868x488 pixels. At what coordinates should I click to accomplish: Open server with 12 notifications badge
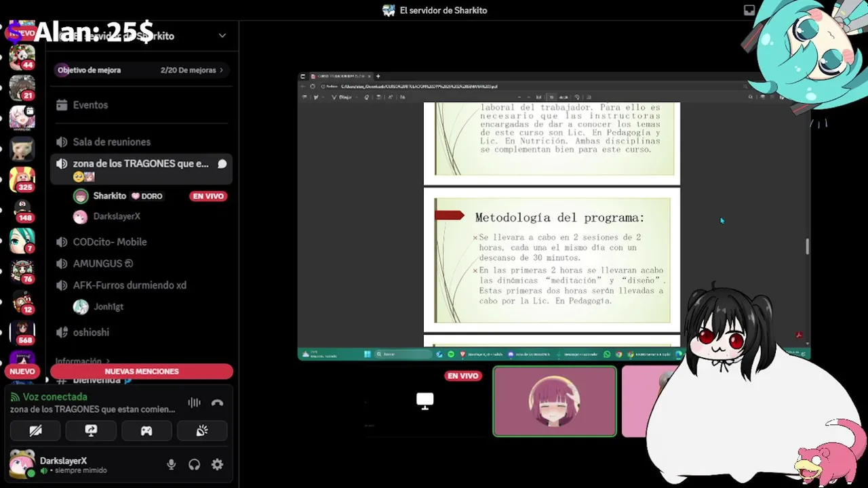pyautogui.click(x=22, y=302)
